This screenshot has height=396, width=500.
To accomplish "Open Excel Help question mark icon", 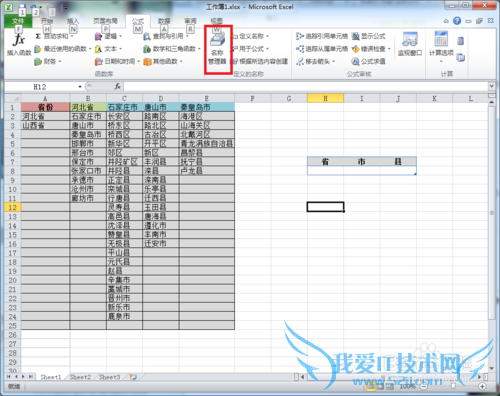I will click(x=457, y=21).
